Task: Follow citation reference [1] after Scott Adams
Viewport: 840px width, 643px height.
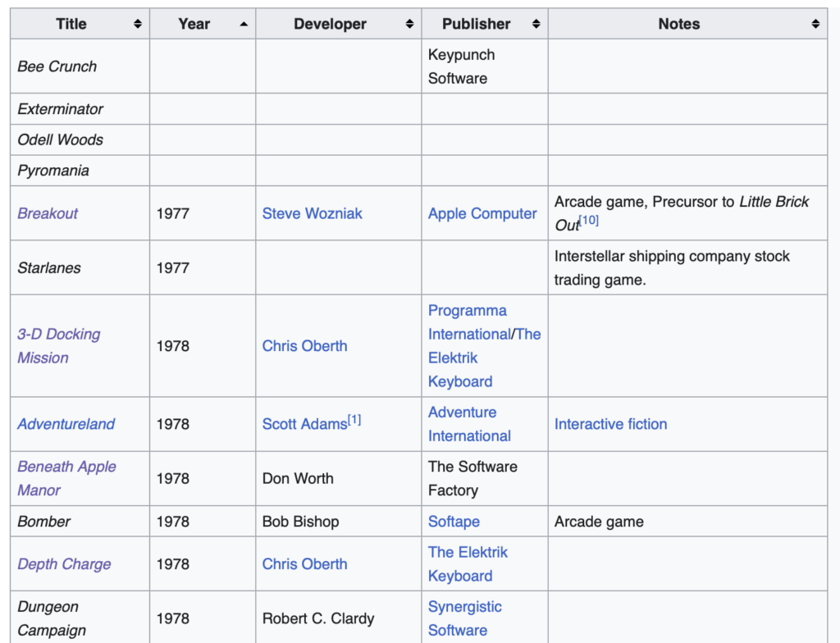Action: 354,420
